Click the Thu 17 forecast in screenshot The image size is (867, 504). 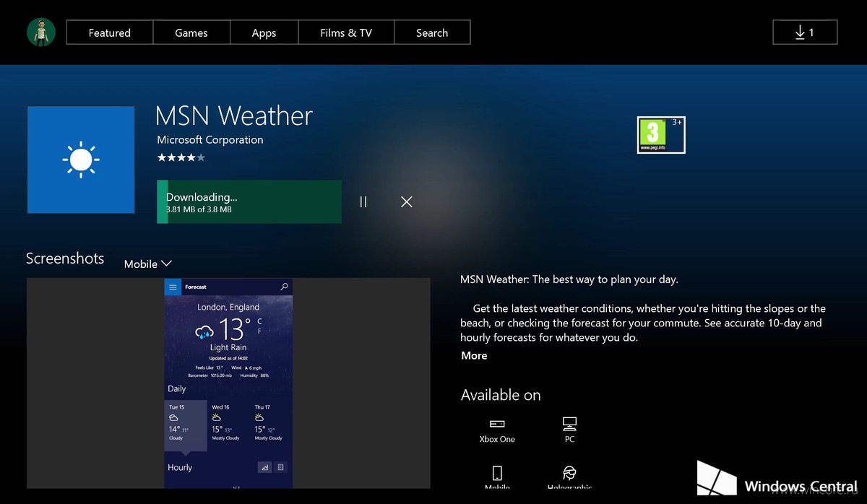pyautogui.click(x=269, y=422)
